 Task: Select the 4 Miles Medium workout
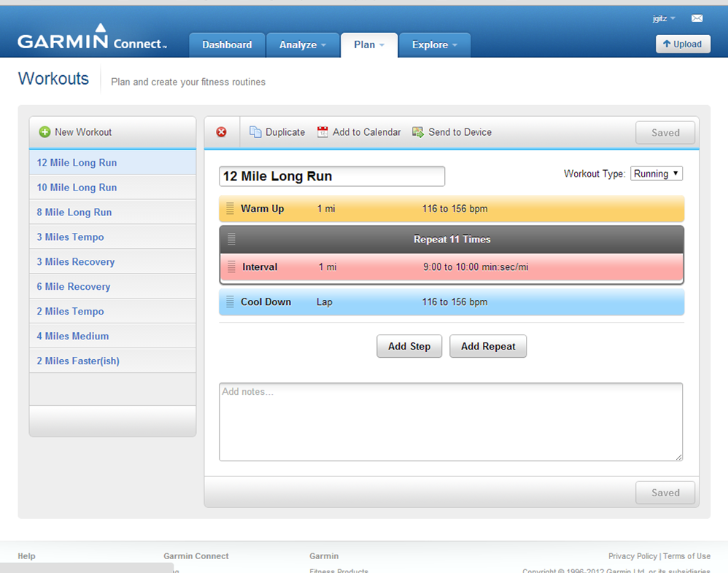[x=112, y=336]
